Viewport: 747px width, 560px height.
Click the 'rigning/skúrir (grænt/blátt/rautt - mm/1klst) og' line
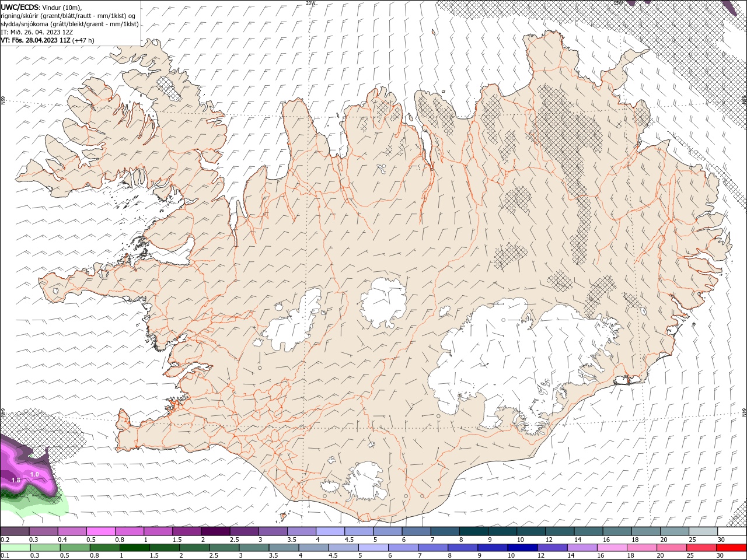(68, 15)
